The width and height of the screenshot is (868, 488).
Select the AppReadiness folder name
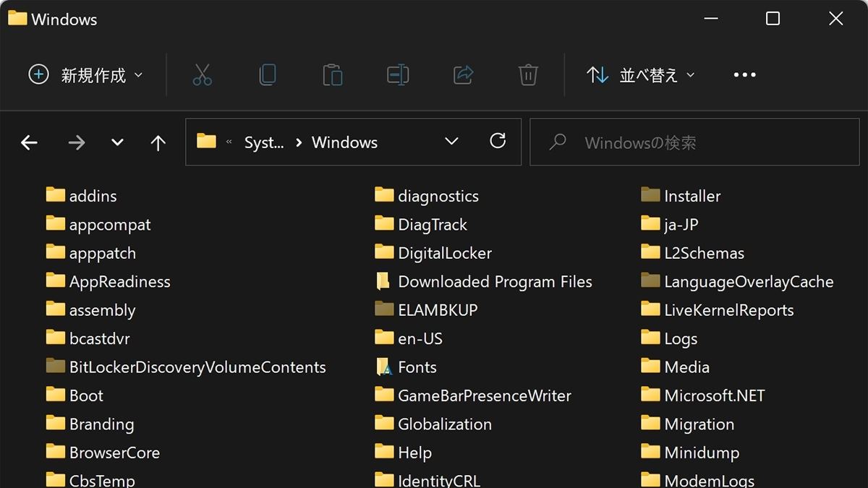(120, 281)
